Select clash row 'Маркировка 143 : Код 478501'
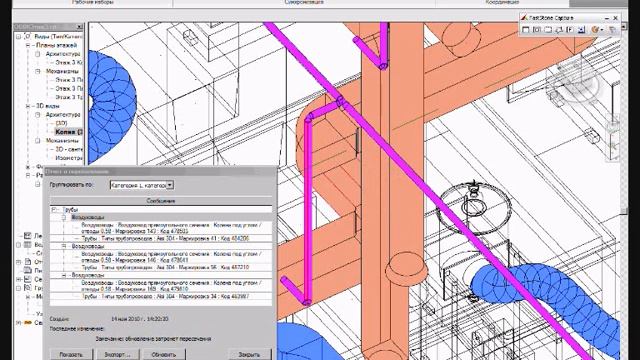 (x=171, y=228)
